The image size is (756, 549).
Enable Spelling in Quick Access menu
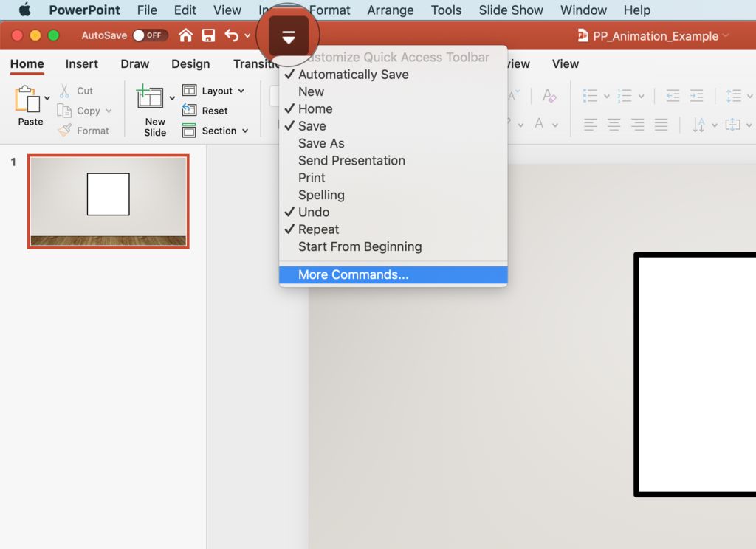(393, 196)
